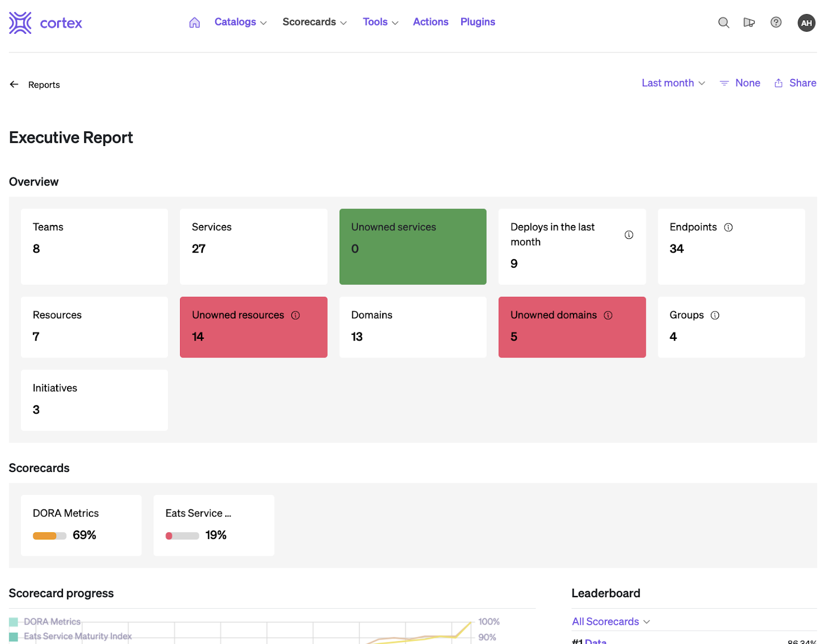Expand the Last month time range dropdown

click(x=673, y=83)
